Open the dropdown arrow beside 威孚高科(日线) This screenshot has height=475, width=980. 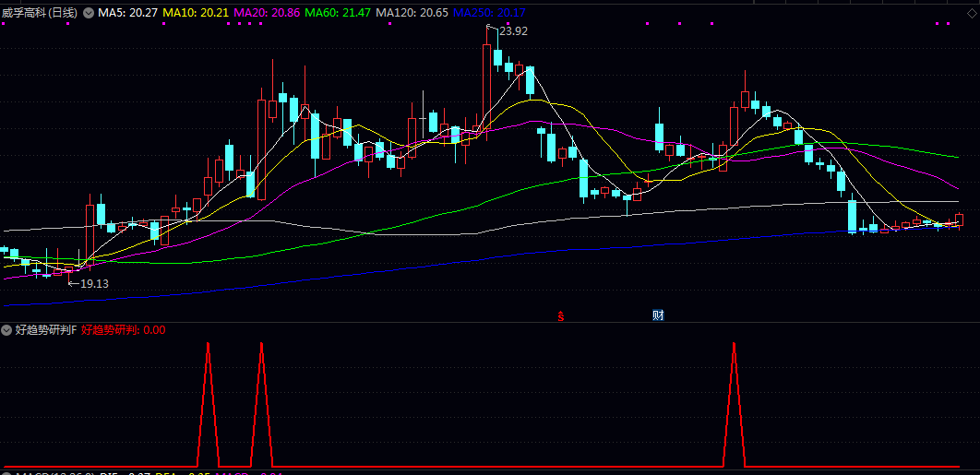pyautogui.click(x=89, y=13)
